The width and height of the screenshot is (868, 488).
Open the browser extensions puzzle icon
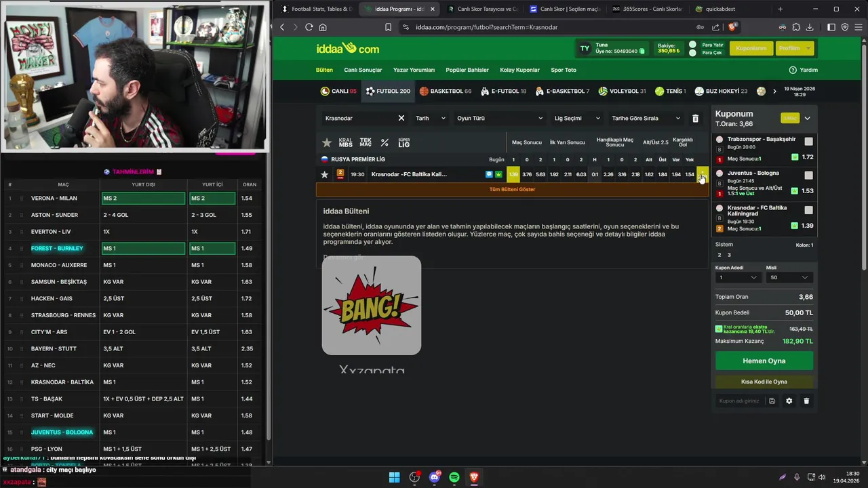tap(796, 27)
